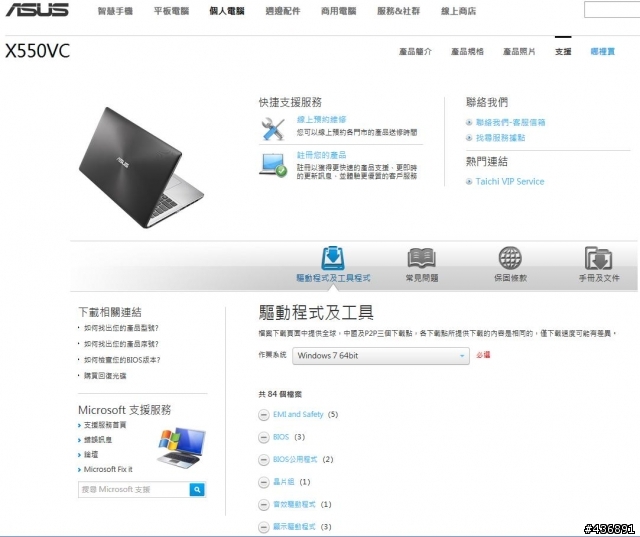The width and height of the screenshot is (640, 537).
Task: Open the check your BIOS version link
Action: click(x=122, y=360)
